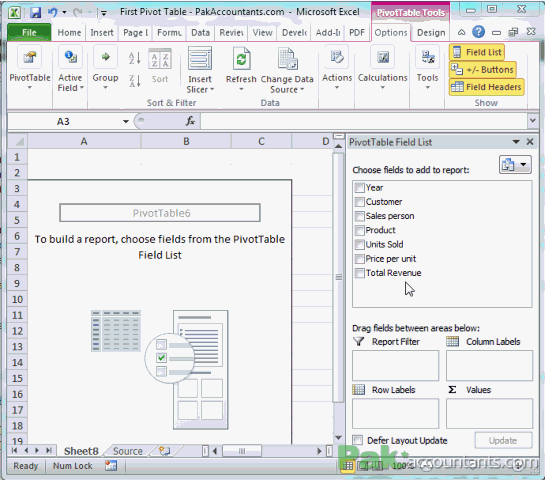Expand the formula bar chevron
This screenshot has height=480, width=545.
tap(532, 121)
